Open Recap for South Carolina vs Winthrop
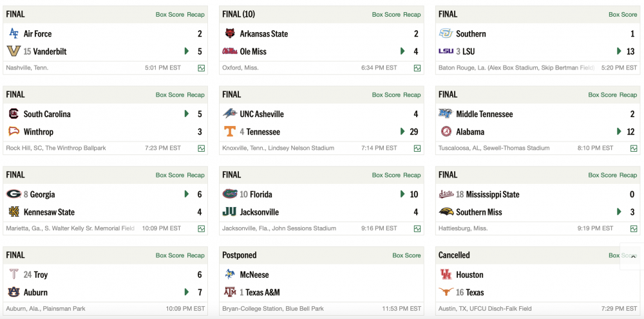 point(196,95)
